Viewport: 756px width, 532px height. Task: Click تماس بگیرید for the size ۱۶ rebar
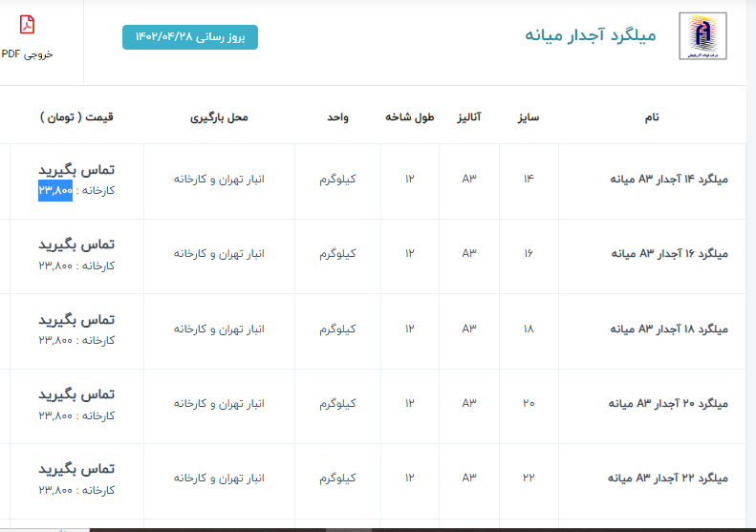coord(76,245)
